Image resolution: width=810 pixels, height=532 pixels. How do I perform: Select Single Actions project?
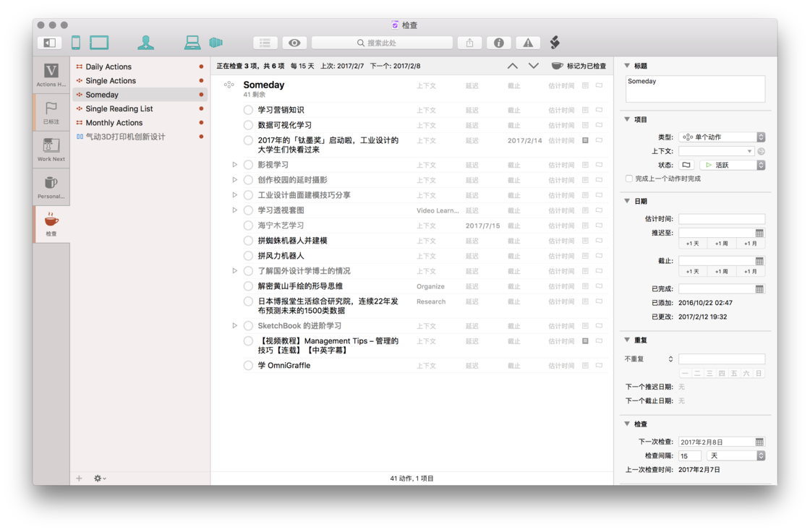click(x=140, y=80)
